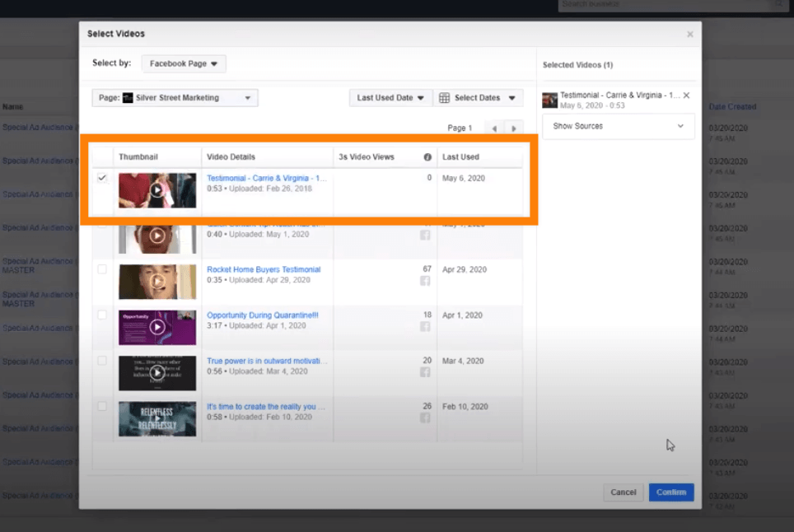
Task: Click the Last Used column header
Action: tap(460, 157)
